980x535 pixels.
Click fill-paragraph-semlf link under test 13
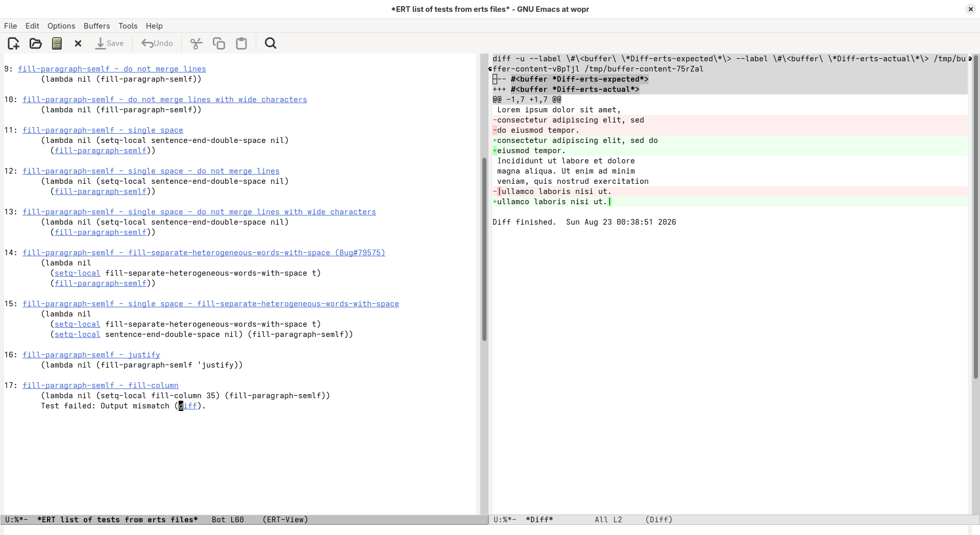pyautogui.click(x=101, y=232)
